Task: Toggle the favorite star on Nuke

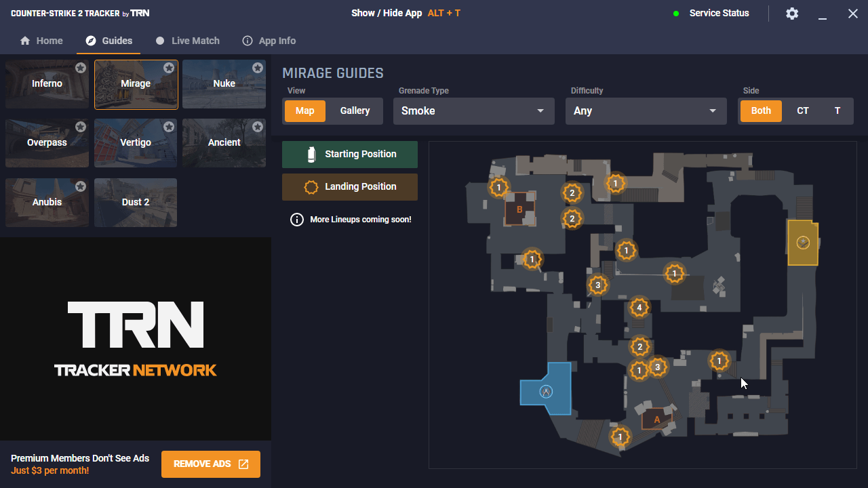Action: (258, 68)
